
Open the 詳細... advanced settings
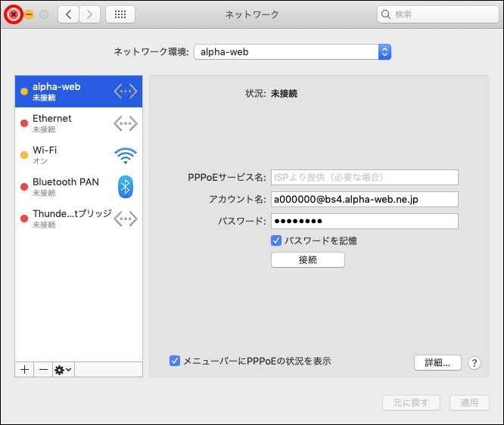(437, 363)
